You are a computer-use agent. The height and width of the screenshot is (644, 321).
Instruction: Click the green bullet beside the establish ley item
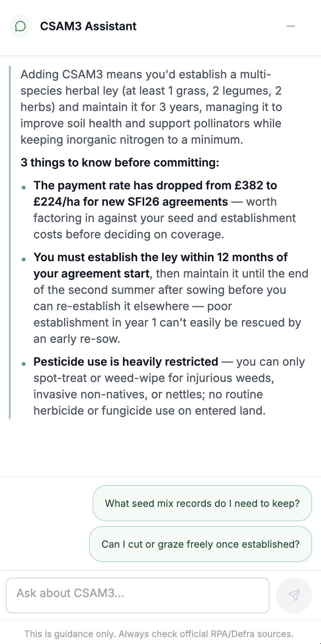click(x=24, y=259)
